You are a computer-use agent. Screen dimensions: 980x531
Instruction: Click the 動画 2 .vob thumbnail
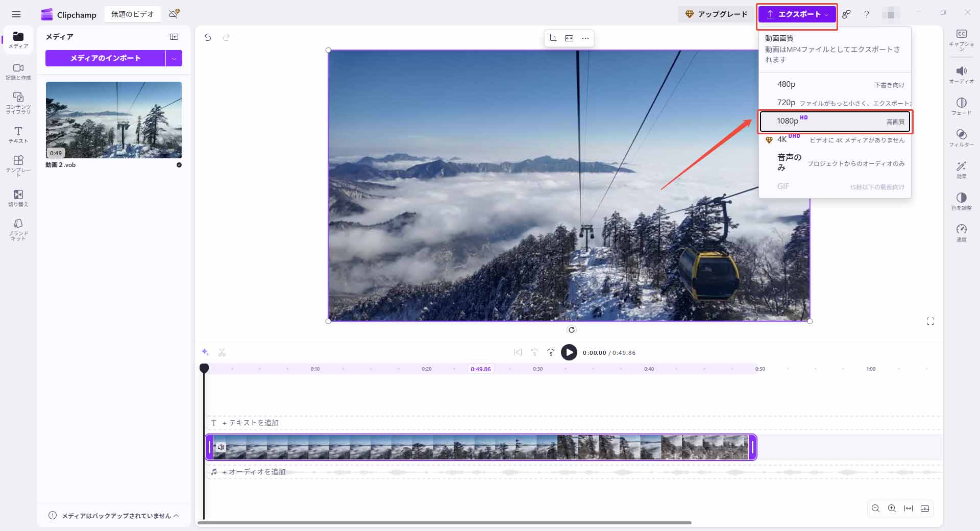[x=114, y=120]
